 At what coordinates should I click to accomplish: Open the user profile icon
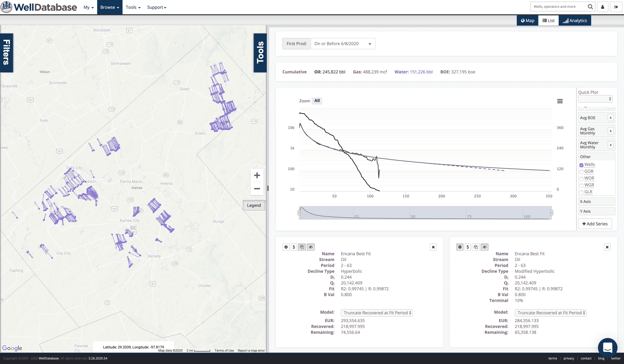tap(602, 7)
